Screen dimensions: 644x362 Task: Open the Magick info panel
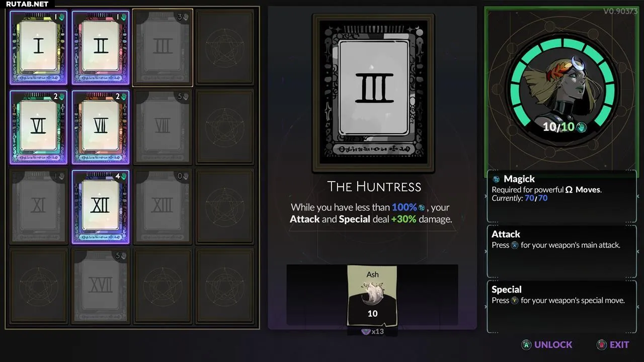pyautogui.click(x=561, y=196)
